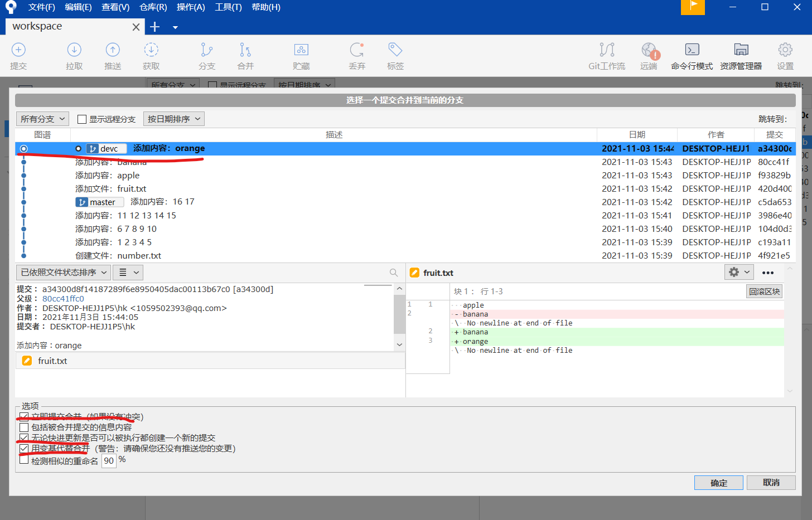Open the tab list dropdown arrow
Viewport: 812px width, 520px height.
175,27
